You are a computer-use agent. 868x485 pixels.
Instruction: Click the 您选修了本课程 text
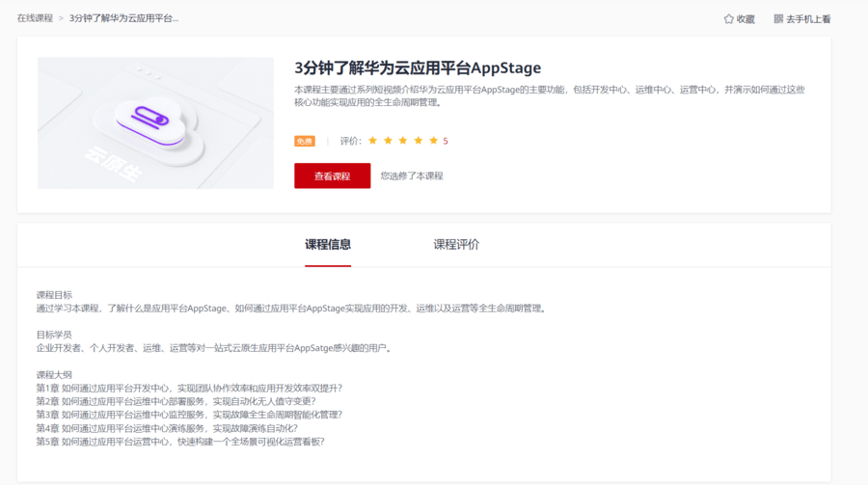pos(411,176)
